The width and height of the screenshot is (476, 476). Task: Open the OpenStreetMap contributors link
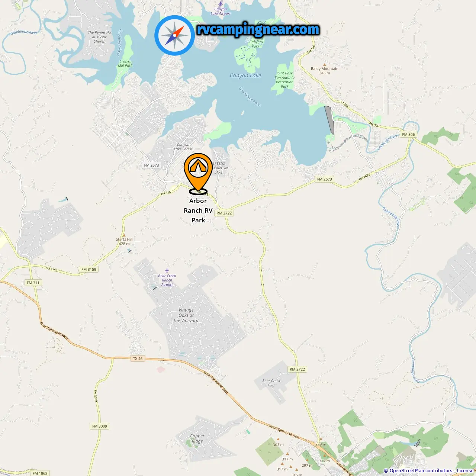point(421,471)
